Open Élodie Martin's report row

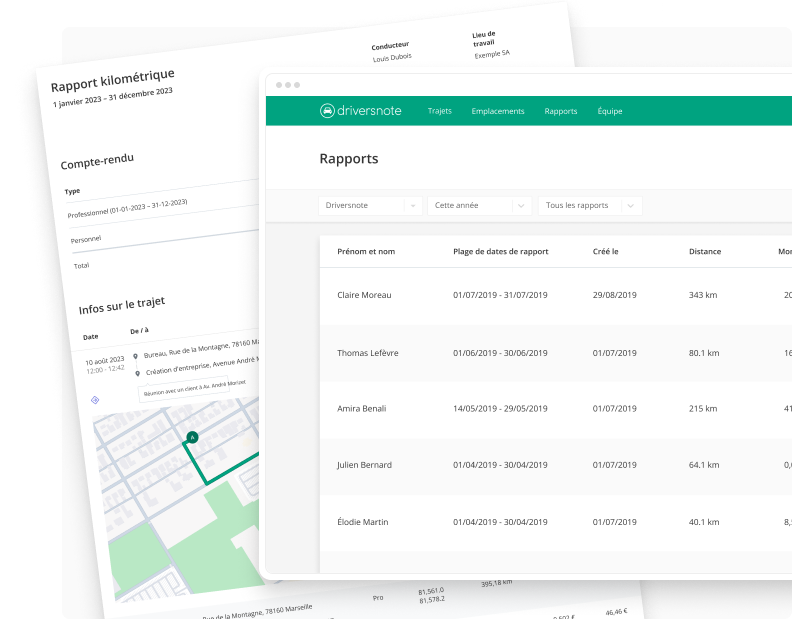pyautogui.click(x=363, y=522)
